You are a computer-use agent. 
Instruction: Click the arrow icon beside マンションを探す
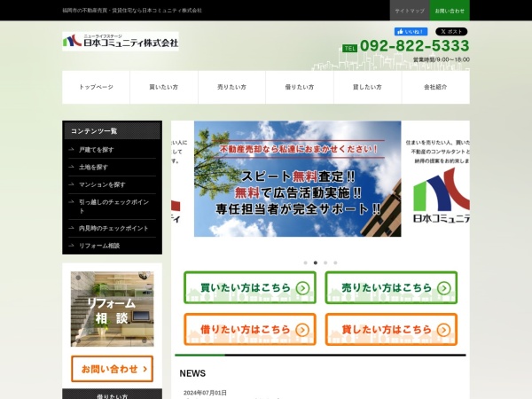[71, 184]
